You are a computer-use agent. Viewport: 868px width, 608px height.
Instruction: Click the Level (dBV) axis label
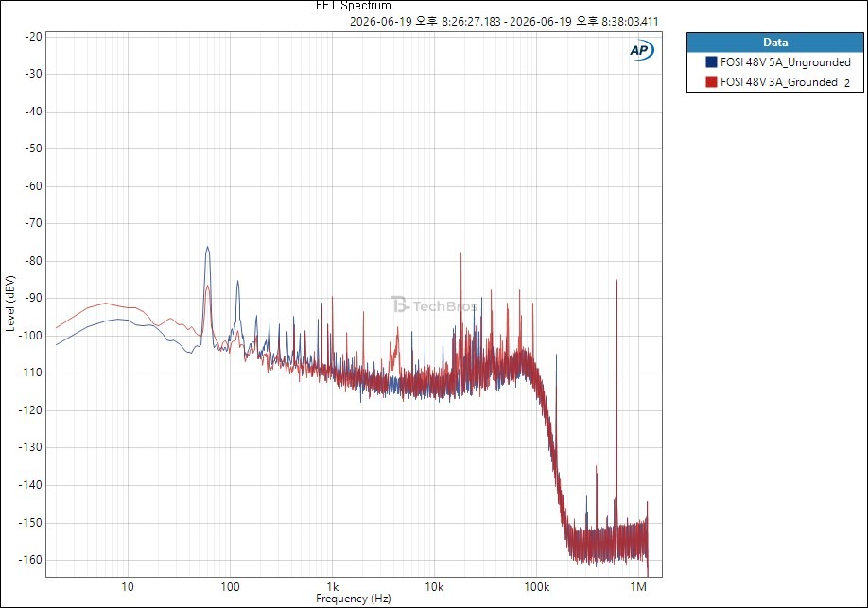click(10, 304)
